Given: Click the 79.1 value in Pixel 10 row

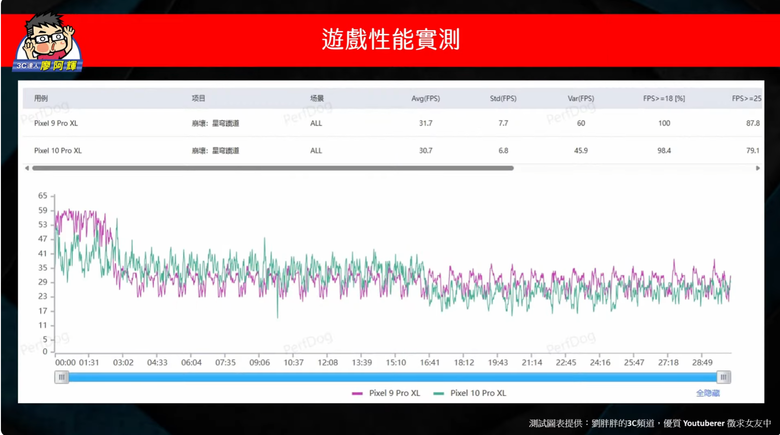Looking at the screenshot, I should coord(753,150).
